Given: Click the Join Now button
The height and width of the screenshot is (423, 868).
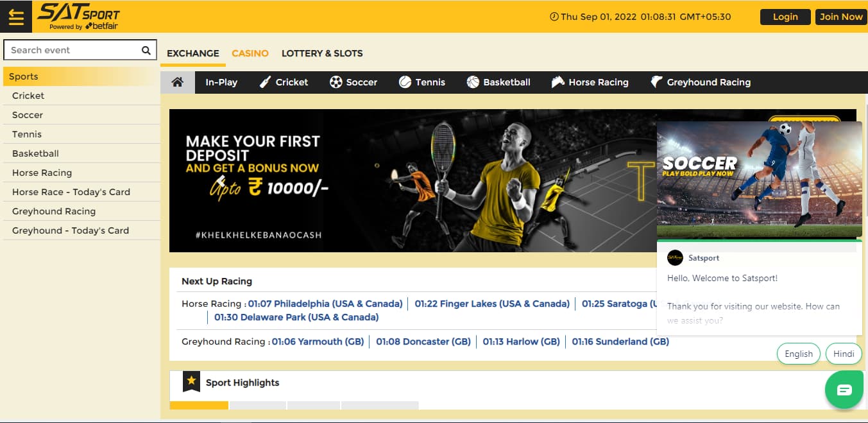Looking at the screenshot, I should pyautogui.click(x=840, y=17).
